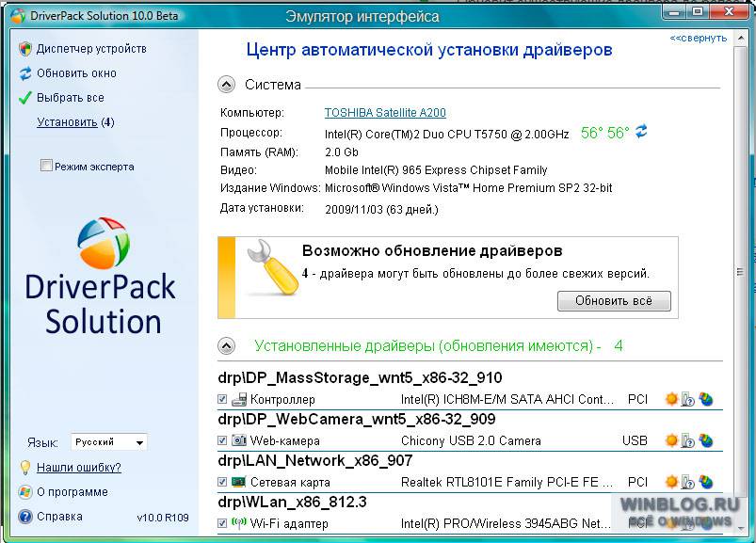Click the Обновить окно refresh arrows icon
The width and height of the screenshot is (756, 543).
tap(25, 73)
